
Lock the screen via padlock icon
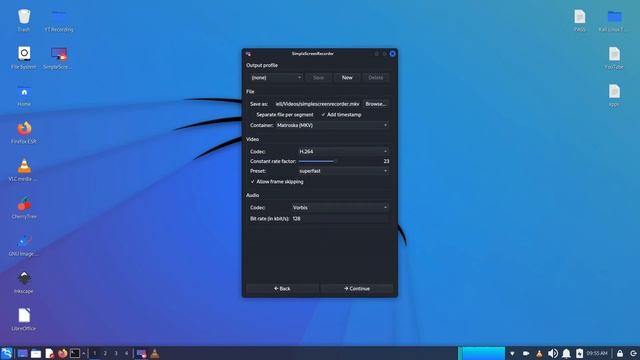coord(620,353)
